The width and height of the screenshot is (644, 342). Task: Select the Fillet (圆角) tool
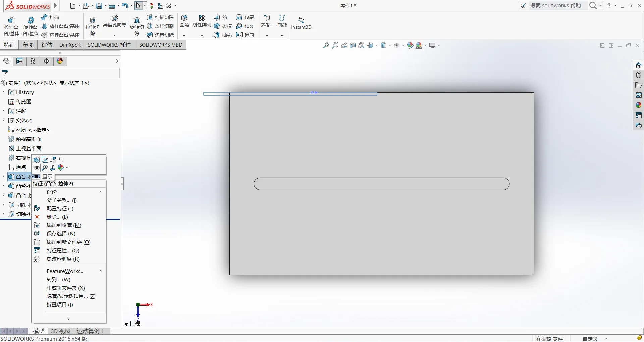tap(184, 21)
